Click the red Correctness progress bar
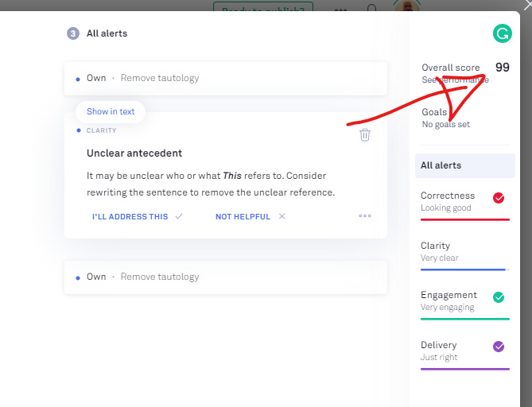The height and width of the screenshot is (407, 532). click(x=465, y=219)
